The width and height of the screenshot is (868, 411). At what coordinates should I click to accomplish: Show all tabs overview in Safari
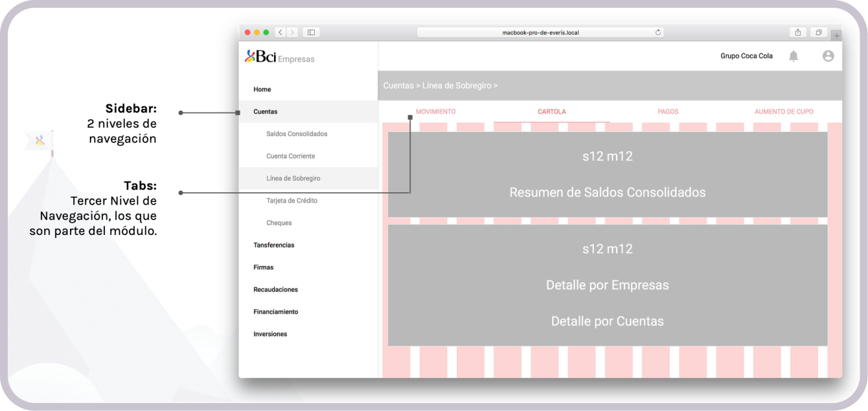click(x=819, y=32)
